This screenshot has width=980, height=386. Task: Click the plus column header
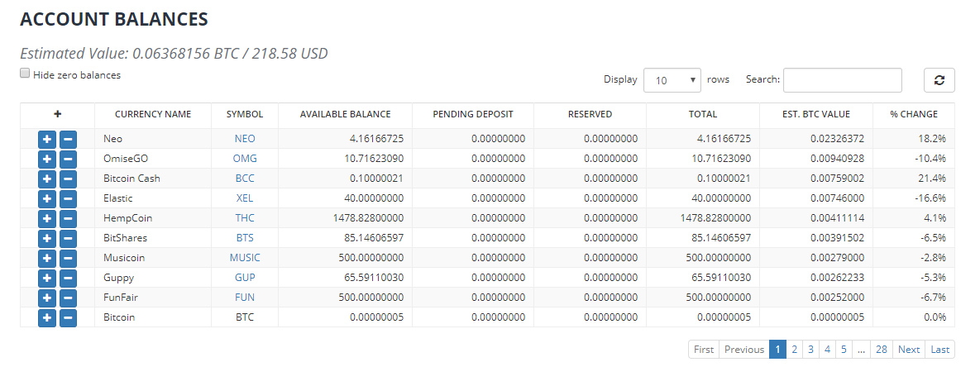coord(58,114)
